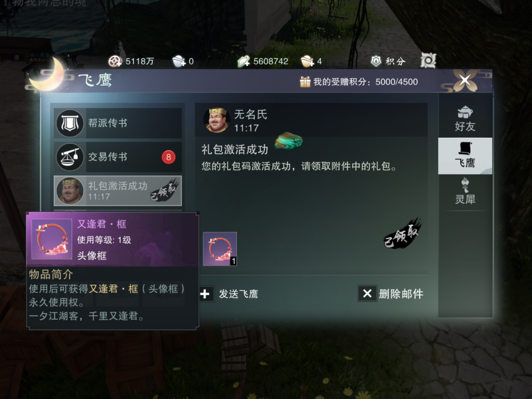The width and height of the screenshot is (532, 399).
Task: Switch to the 好友 tab
Action: pyautogui.click(x=465, y=119)
